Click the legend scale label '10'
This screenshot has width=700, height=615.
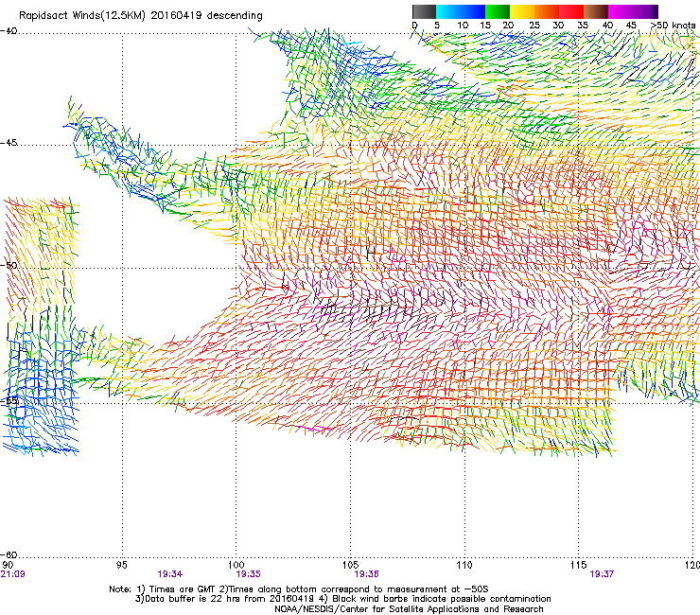pos(463,26)
